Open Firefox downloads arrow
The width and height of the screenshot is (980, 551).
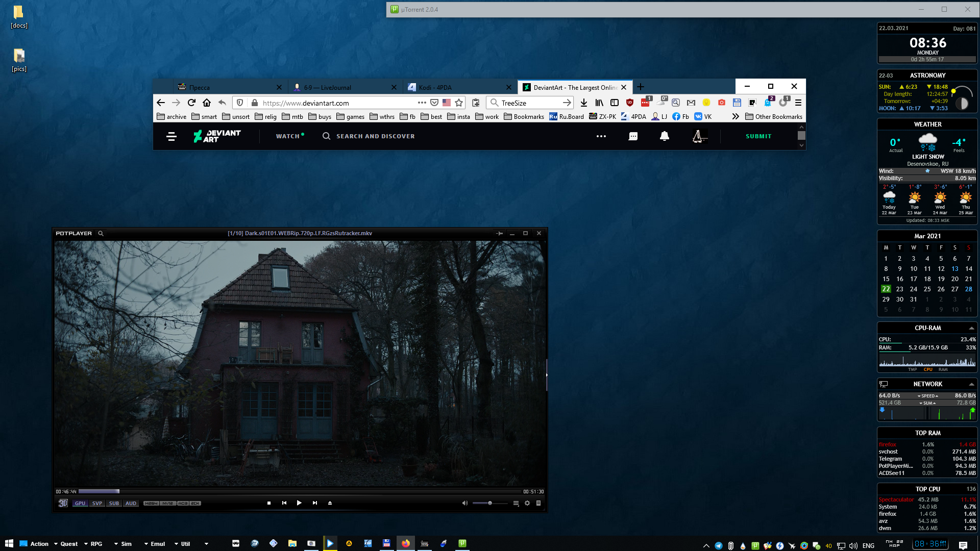584,103
